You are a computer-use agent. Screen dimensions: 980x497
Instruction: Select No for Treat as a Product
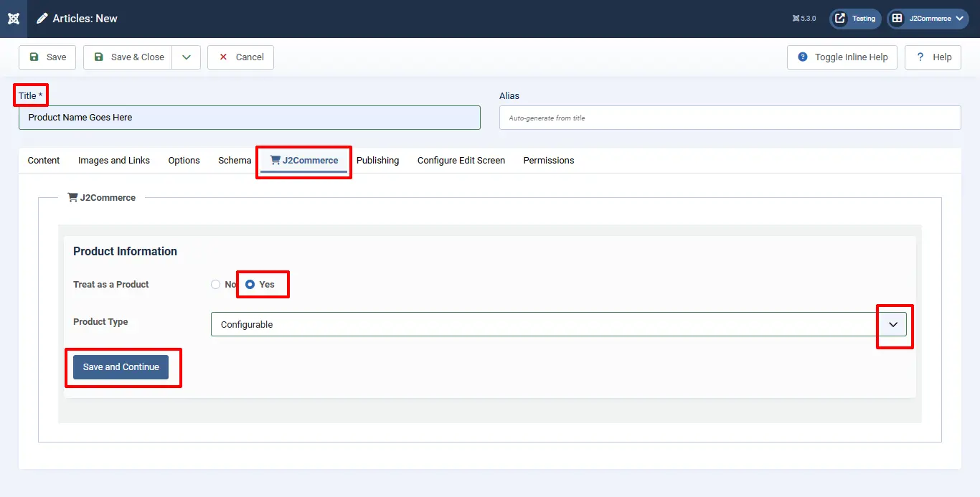click(x=215, y=285)
